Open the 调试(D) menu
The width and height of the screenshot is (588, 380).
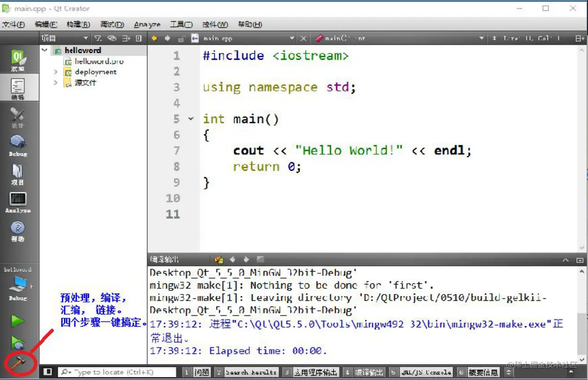click(112, 24)
